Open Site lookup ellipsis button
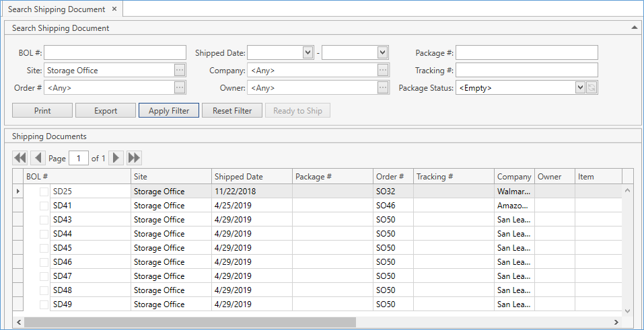 tap(180, 70)
